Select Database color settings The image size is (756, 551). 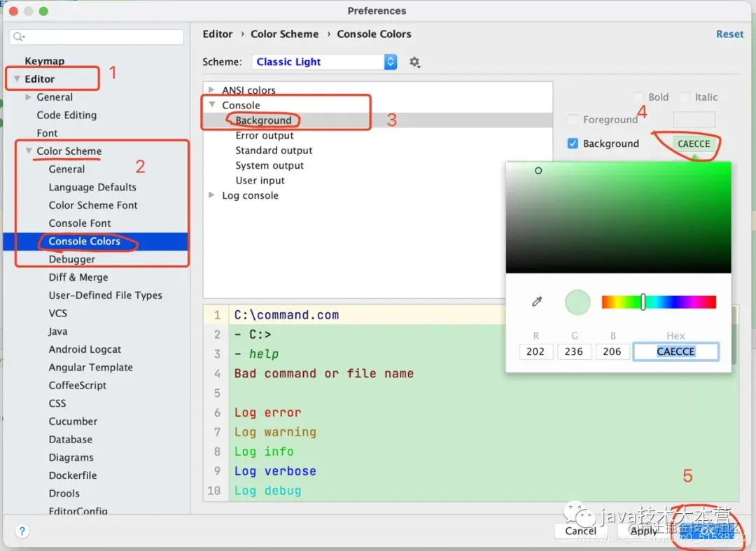coord(71,439)
